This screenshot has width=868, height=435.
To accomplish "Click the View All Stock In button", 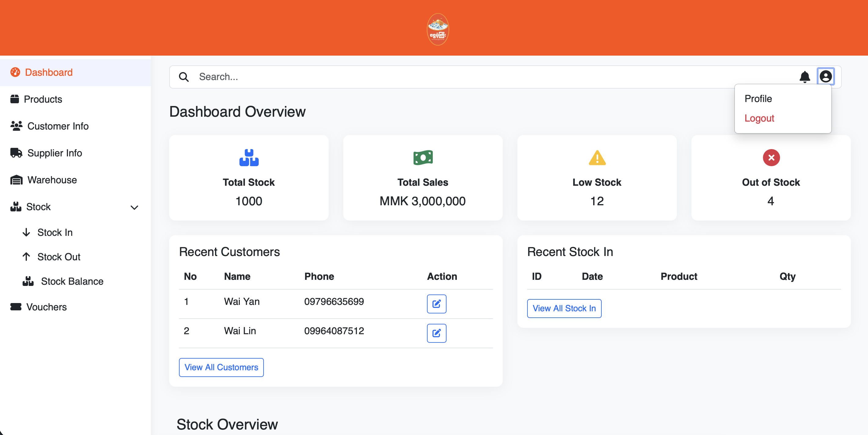I will click(x=564, y=308).
